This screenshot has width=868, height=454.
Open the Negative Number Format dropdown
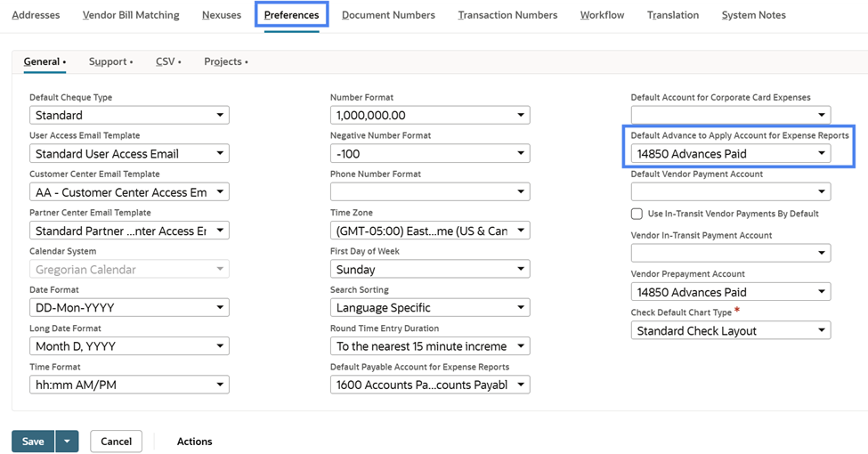(430, 153)
